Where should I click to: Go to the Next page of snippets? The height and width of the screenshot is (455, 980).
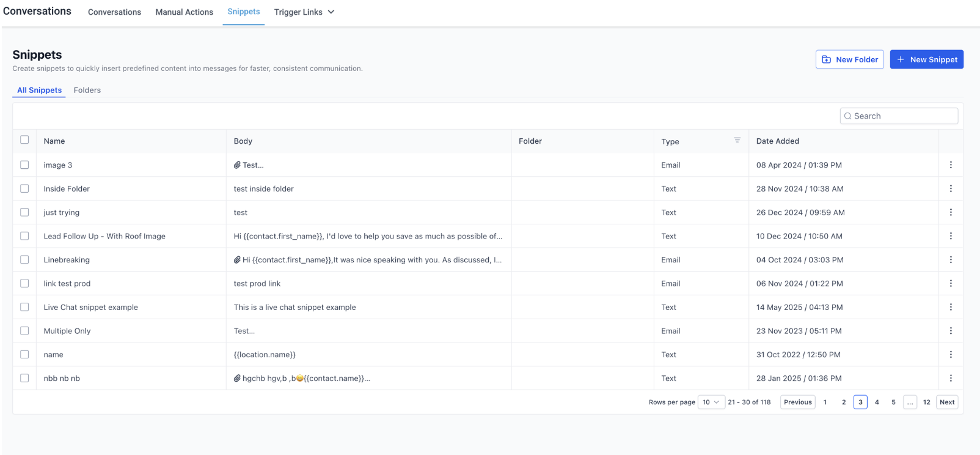pos(947,402)
